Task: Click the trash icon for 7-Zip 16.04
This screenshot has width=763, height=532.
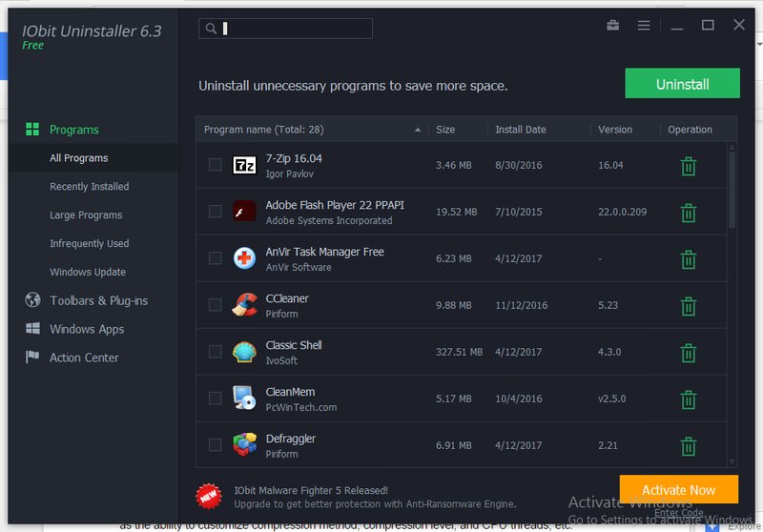Action: [x=688, y=166]
